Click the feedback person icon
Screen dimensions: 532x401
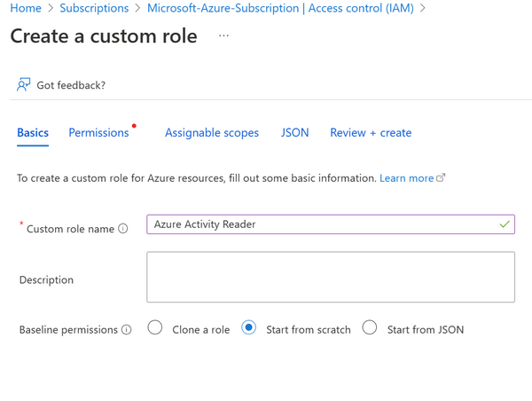pos(24,85)
